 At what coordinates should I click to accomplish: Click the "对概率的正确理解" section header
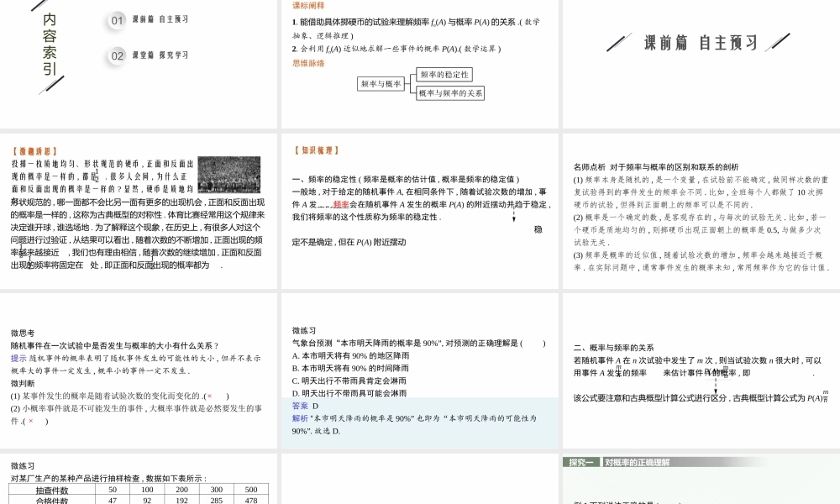[x=637, y=463]
